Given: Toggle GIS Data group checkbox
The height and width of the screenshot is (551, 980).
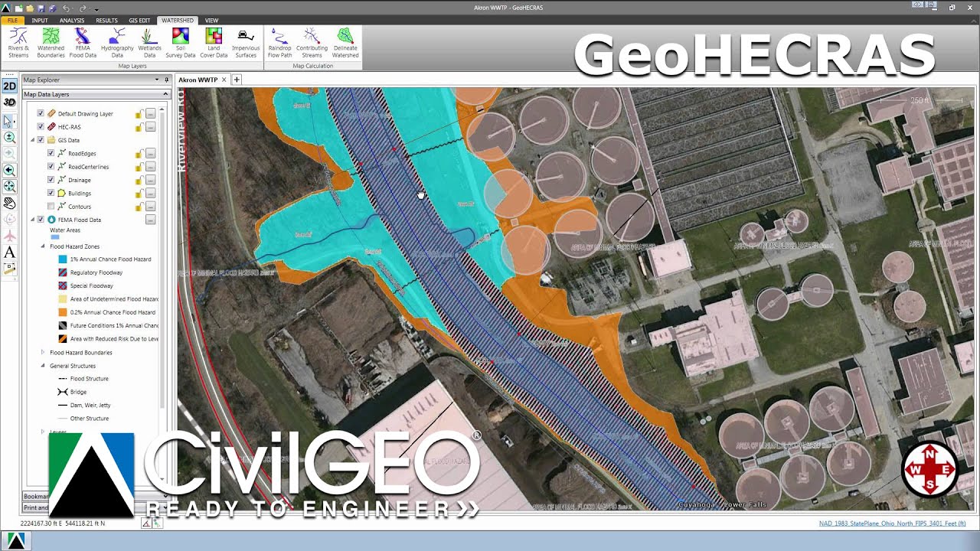Looking at the screenshot, I should 41,140.
